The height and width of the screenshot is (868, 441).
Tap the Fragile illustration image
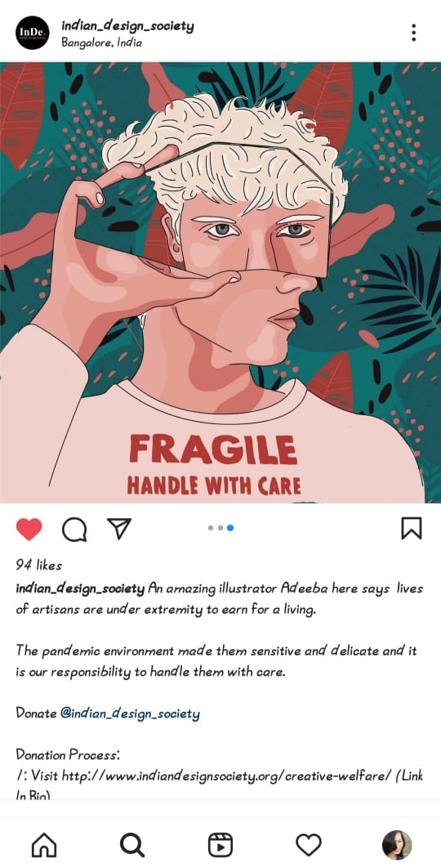[220, 282]
